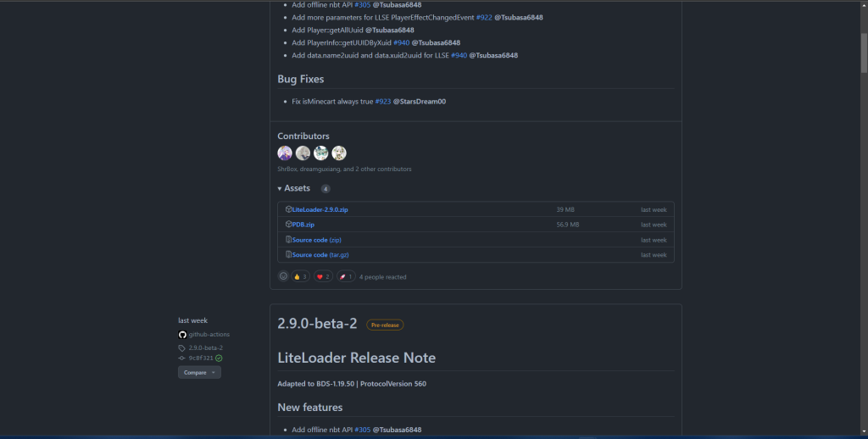Click the purple-haired contributor avatar
Viewport: 868px width, 439px height.
click(x=285, y=153)
